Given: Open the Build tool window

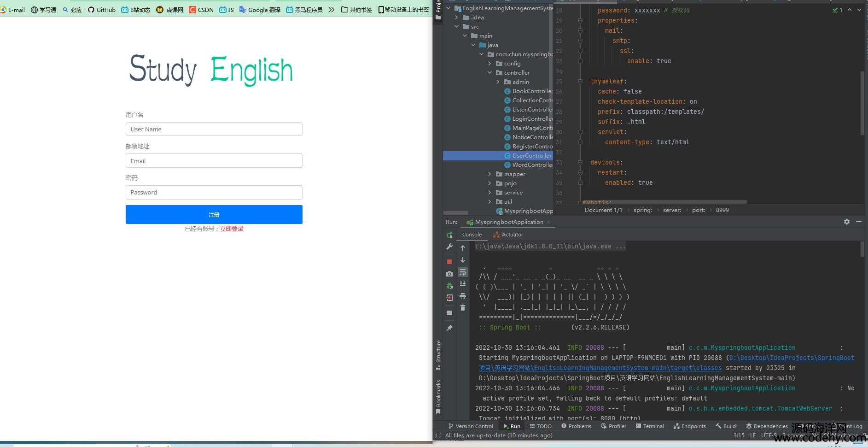Looking at the screenshot, I should pos(726,426).
